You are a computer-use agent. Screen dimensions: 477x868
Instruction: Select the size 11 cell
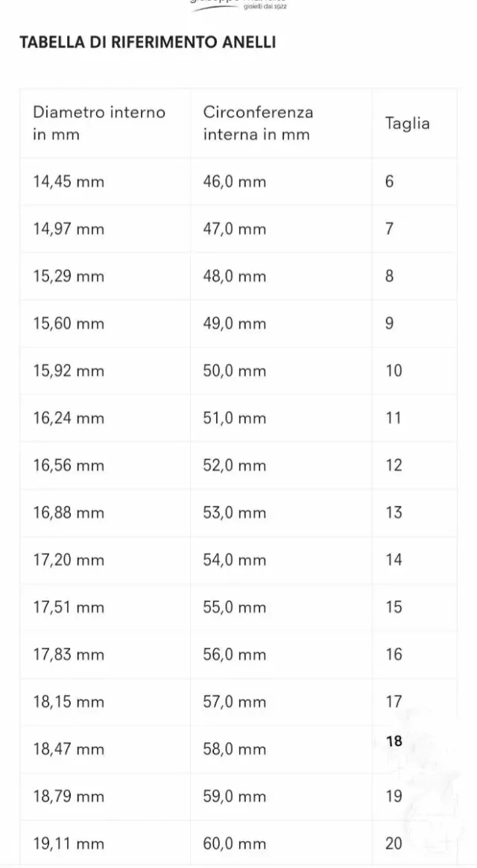(394, 418)
